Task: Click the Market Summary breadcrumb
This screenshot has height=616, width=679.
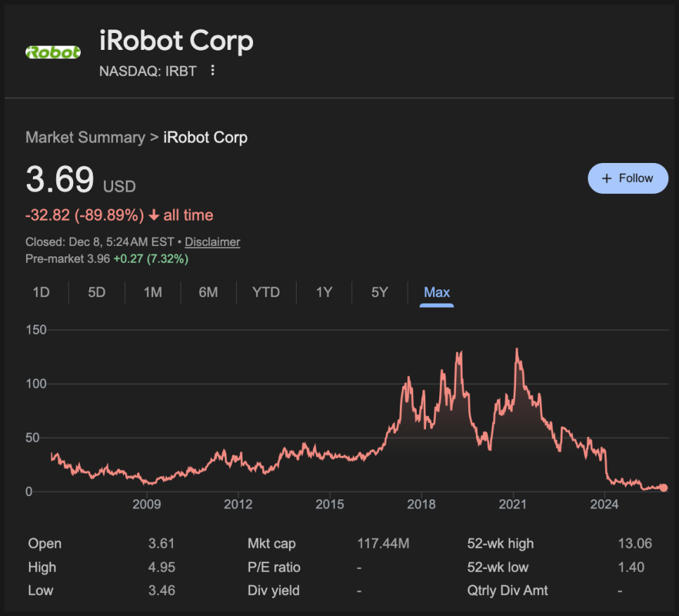Action: tap(85, 137)
